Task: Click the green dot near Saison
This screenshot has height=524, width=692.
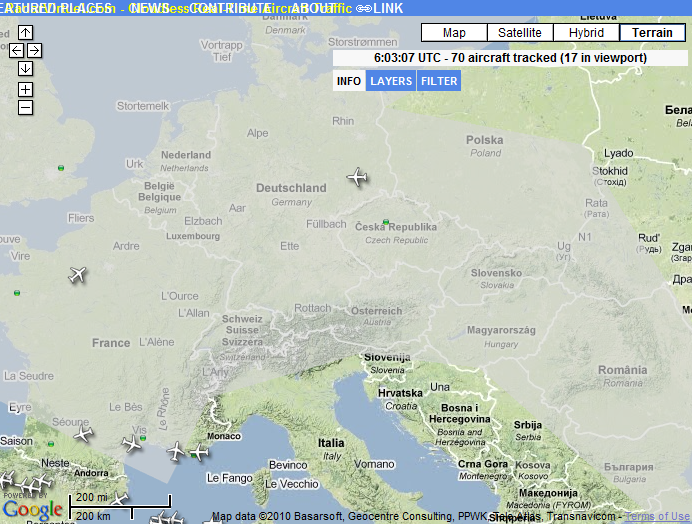Action: pos(51,444)
